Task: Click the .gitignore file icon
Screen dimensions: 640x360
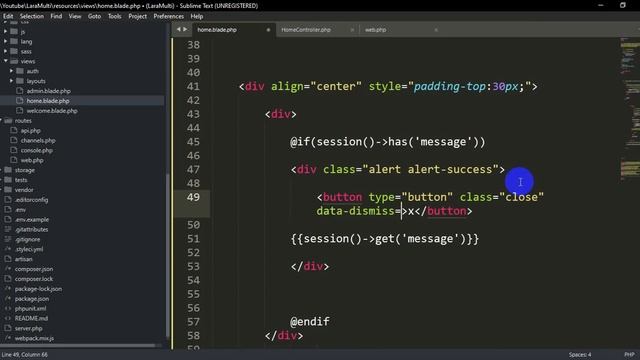Action: (x=8, y=239)
